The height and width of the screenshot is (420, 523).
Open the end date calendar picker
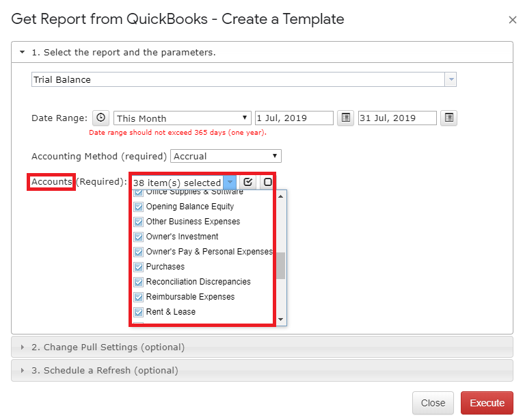coord(448,118)
